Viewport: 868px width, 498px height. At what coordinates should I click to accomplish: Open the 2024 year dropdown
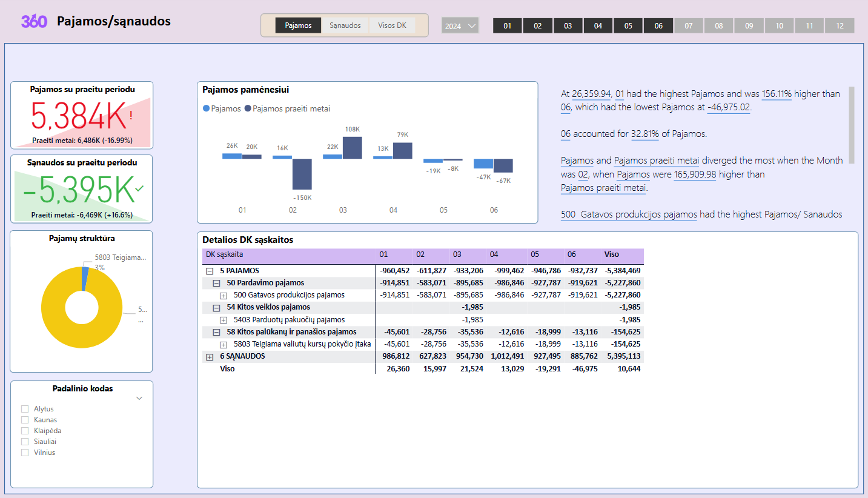point(460,25)
